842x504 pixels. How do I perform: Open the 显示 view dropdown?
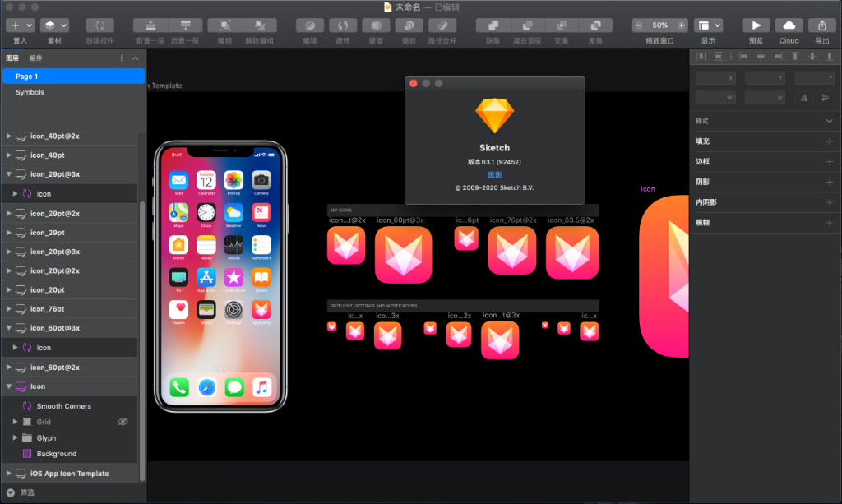pyautogui.click(x=708, y=25)
